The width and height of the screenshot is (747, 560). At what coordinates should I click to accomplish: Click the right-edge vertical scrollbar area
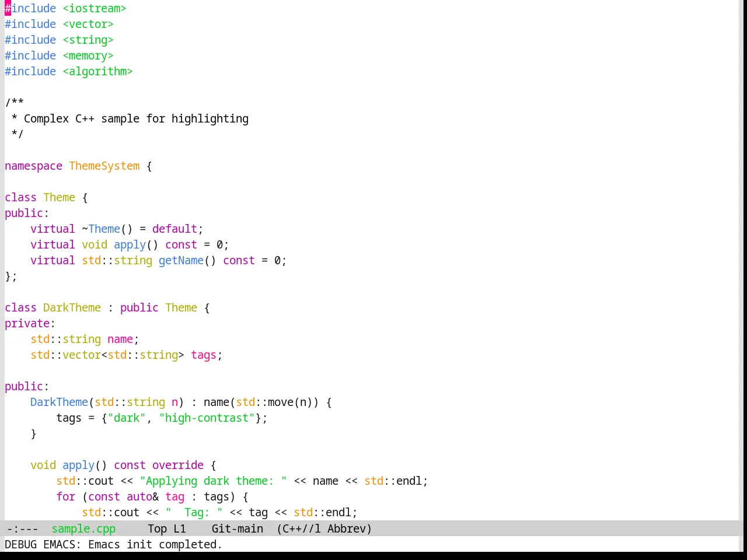tap(742, 260)
